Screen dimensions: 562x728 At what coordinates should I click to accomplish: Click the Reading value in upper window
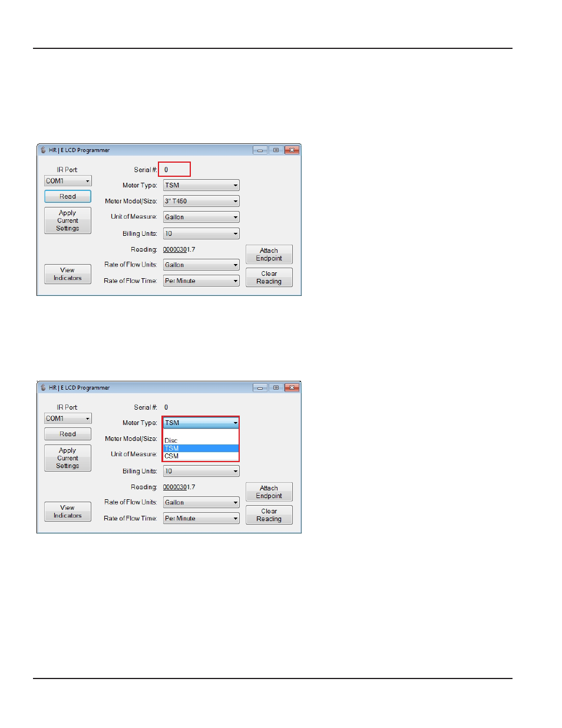pos(179,249)
